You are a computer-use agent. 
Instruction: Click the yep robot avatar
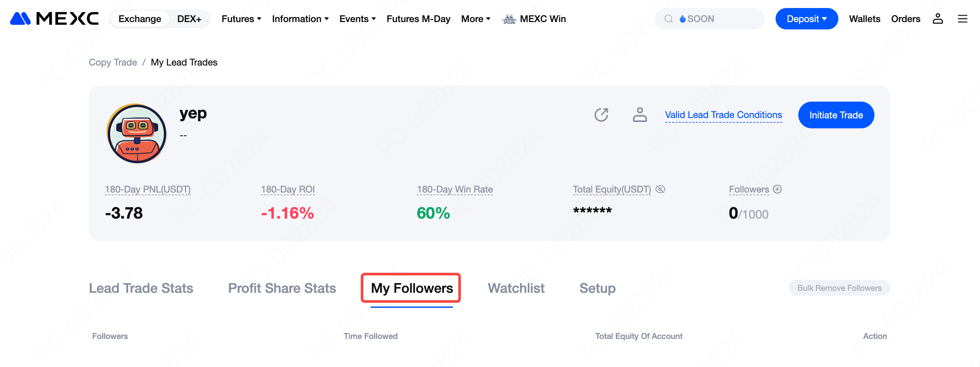click(x=137, y=134)
